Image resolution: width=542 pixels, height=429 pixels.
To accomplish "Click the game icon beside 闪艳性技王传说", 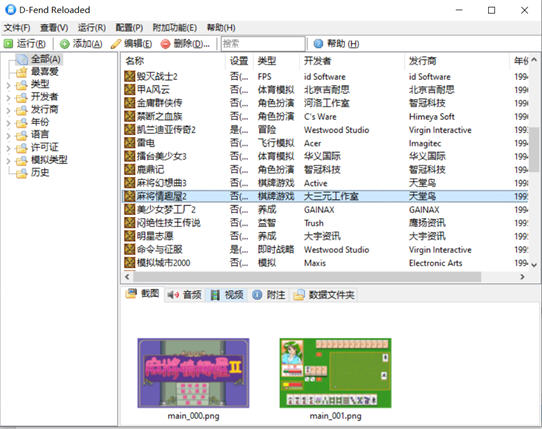I will 129,223.
